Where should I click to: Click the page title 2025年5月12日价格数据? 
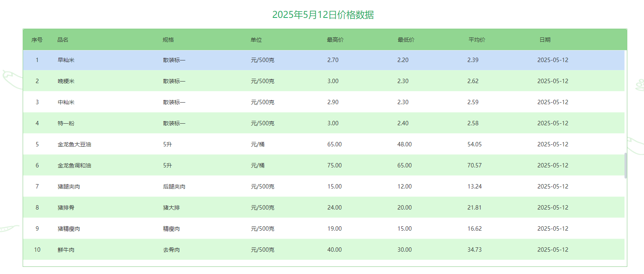323,15
